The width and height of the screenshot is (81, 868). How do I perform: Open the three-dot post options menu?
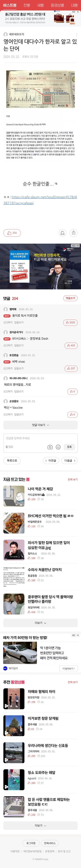[77, 35]
